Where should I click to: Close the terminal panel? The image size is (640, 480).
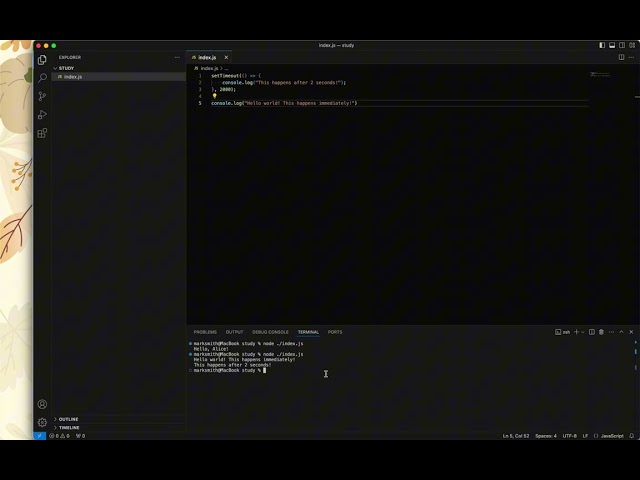[x=631, y=332]
